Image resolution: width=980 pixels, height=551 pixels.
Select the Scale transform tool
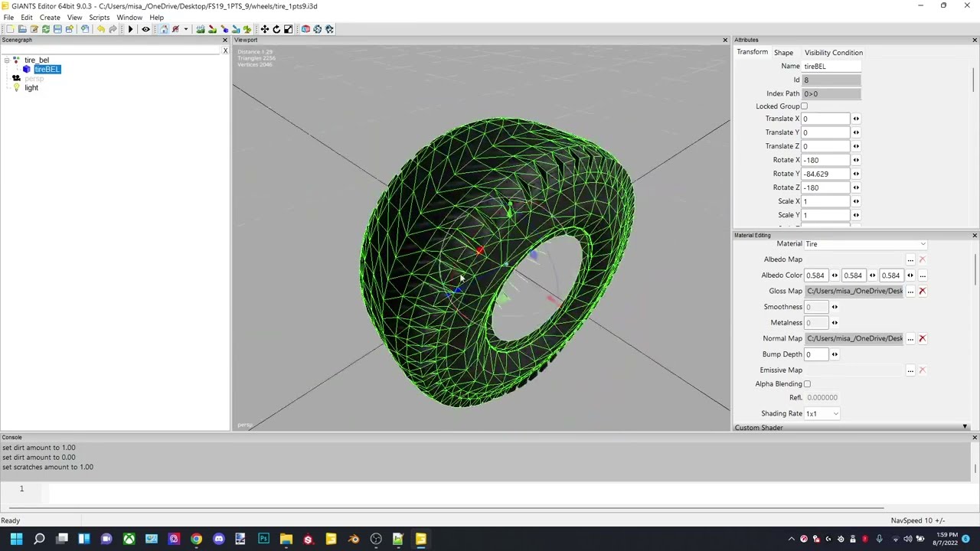tap(288, 29)
